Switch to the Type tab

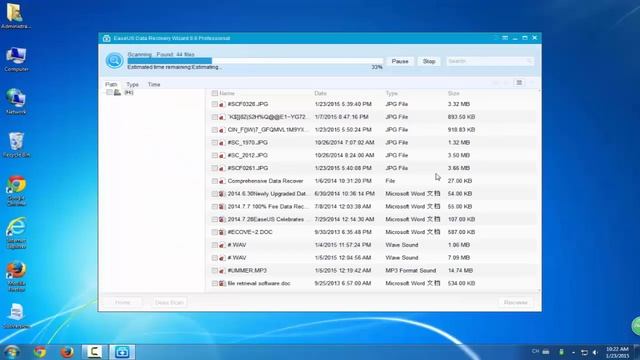click(x=132, y=84)
